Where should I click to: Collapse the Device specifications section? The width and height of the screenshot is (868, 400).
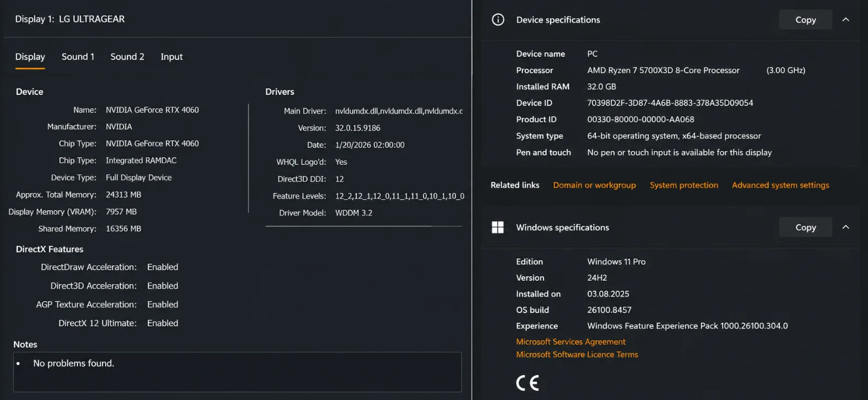[846, 20]
